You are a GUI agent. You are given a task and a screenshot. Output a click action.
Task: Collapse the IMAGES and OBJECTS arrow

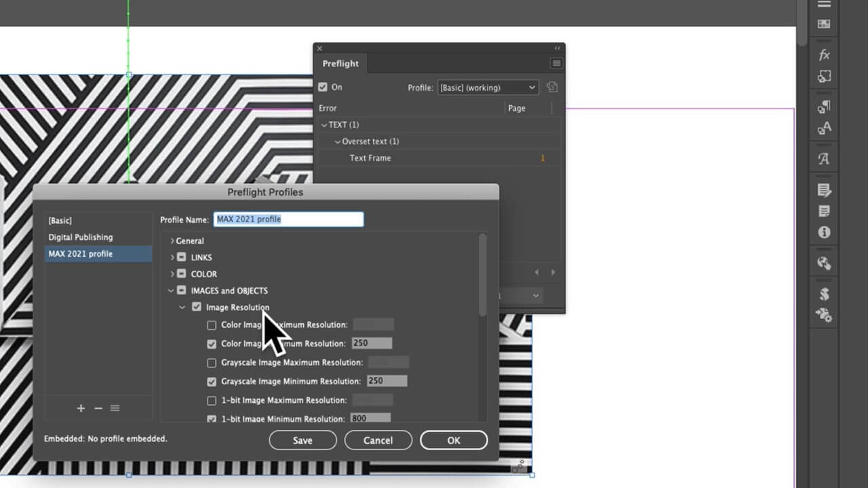coord(171,291)
